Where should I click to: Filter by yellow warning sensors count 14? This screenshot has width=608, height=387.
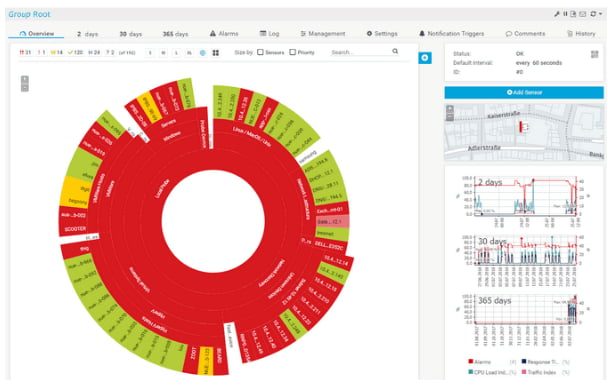pos(57,52)
